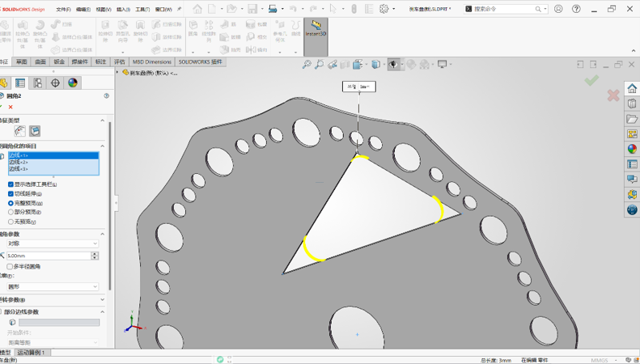This screenshot has height=364, width=640.
Task: Open the PropertyManager tab icon
Action: [20, 83]
